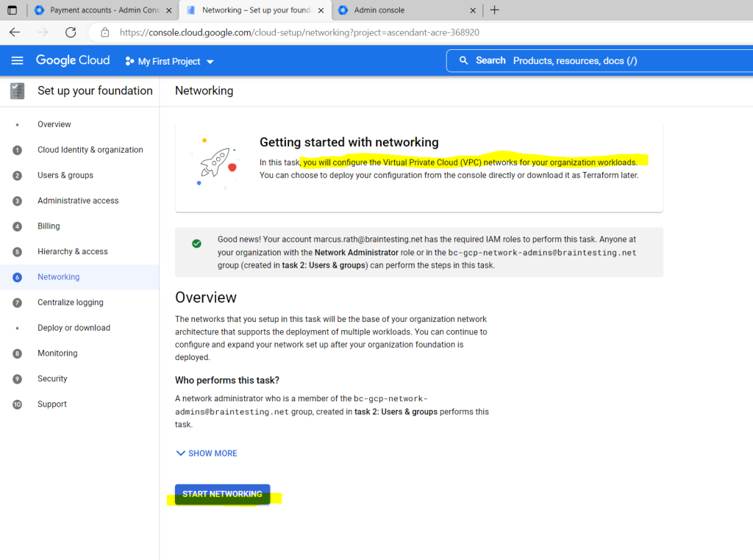The image size is (753, 560).
Task: Click the green checkmark status icon
Action: [x=196, y=244]
